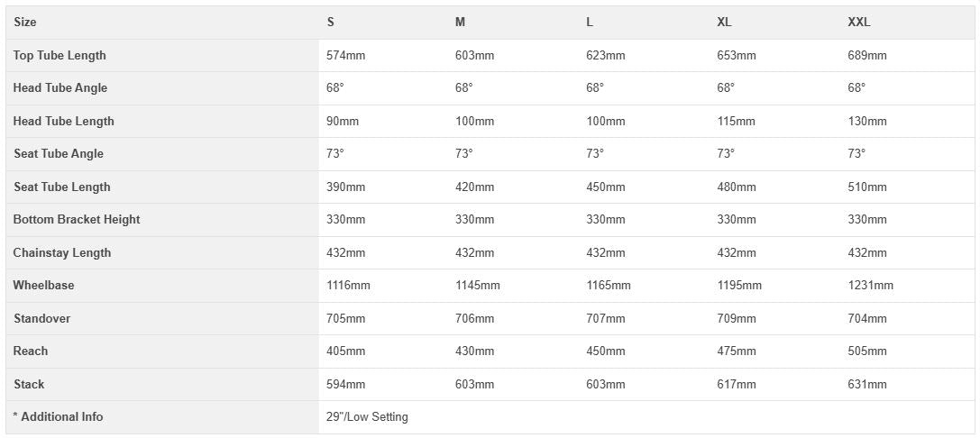Click the Reach row label
980x438 pixels.
31,351
